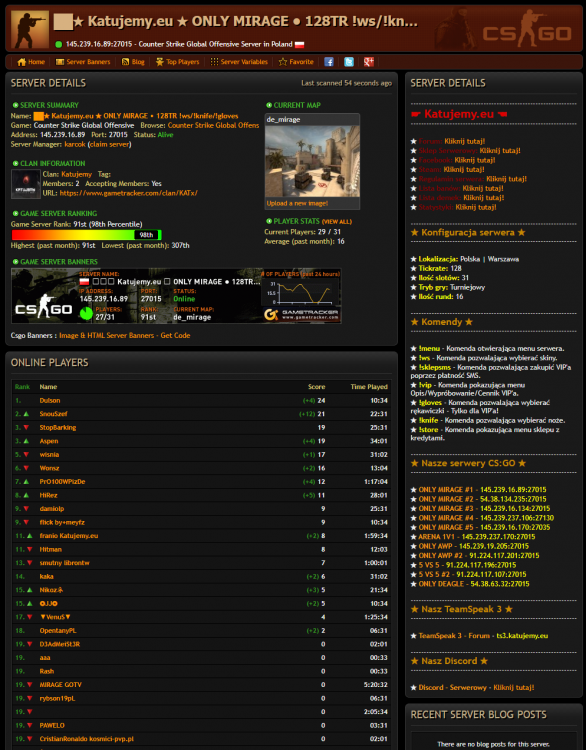Image resolution: width=586 pixels, height=750 pixels.
Task: Click the claim server link
Action: click(110, 144)
